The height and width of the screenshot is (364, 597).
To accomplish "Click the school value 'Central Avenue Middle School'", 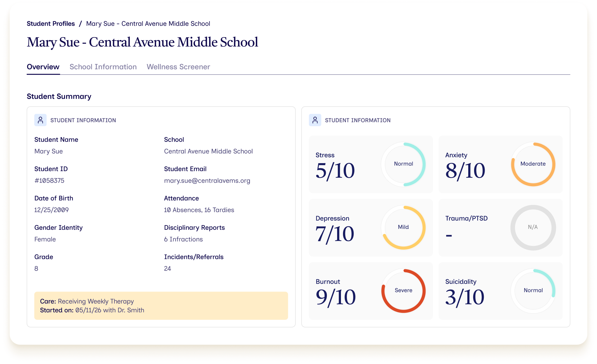I will [208, 151].
